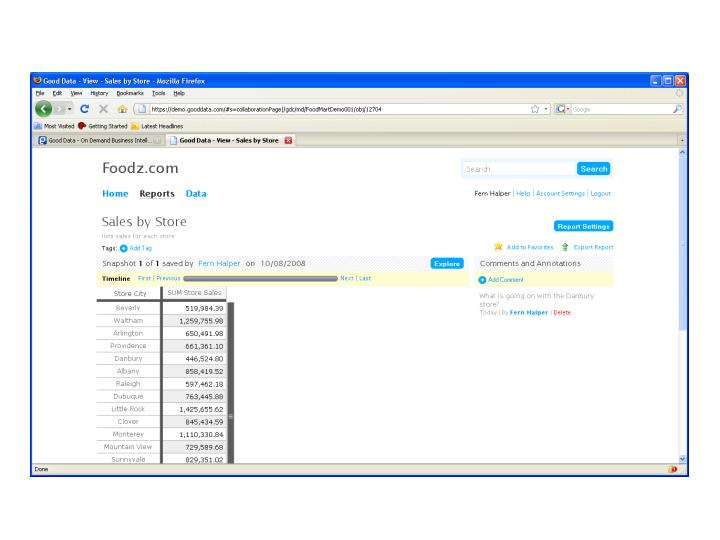This screenshot has width=720, height=540.
Task: Click the Add Tag plus icon
Action: pos(124,247)
